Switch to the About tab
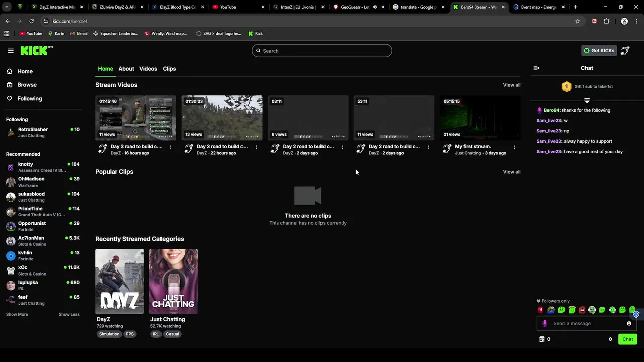 click(x=126, y=69)
